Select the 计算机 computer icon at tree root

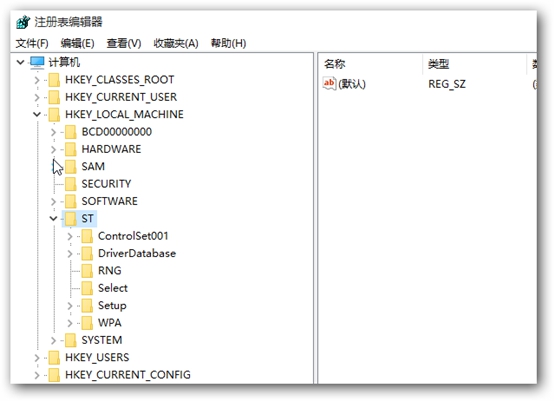point(37,62)
